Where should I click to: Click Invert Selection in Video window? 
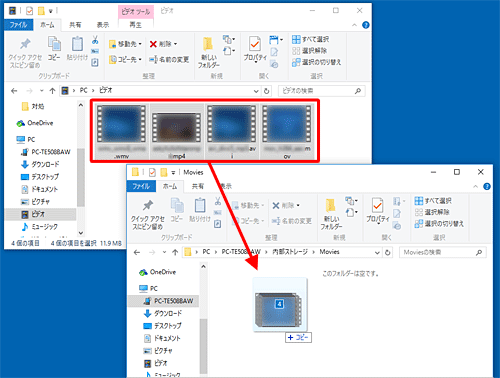[316, 62]
